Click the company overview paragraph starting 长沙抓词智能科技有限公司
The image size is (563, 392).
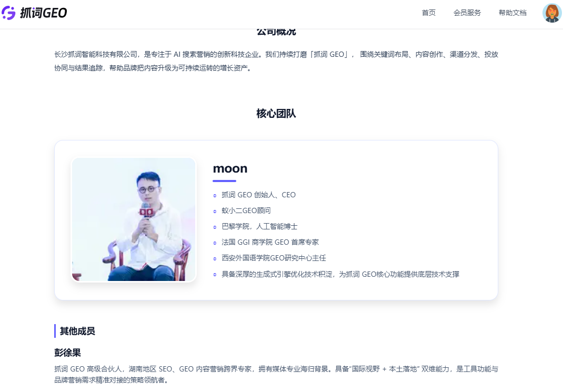click(x=276, y=61)
